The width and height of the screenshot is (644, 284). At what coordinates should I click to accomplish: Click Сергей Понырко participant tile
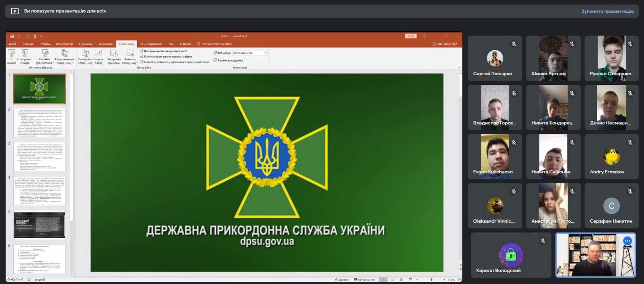(495, 58)
